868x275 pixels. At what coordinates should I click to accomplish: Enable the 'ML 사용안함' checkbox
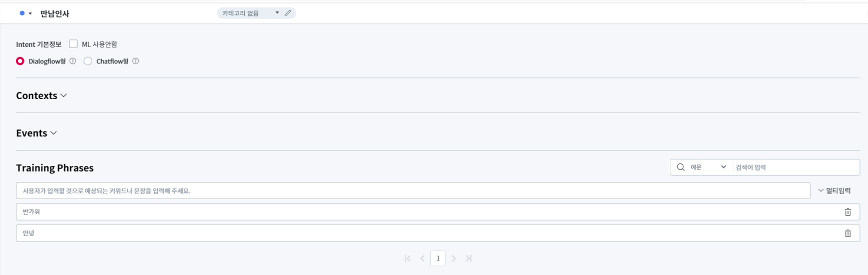pyautogui.click(x=74, y=44)
